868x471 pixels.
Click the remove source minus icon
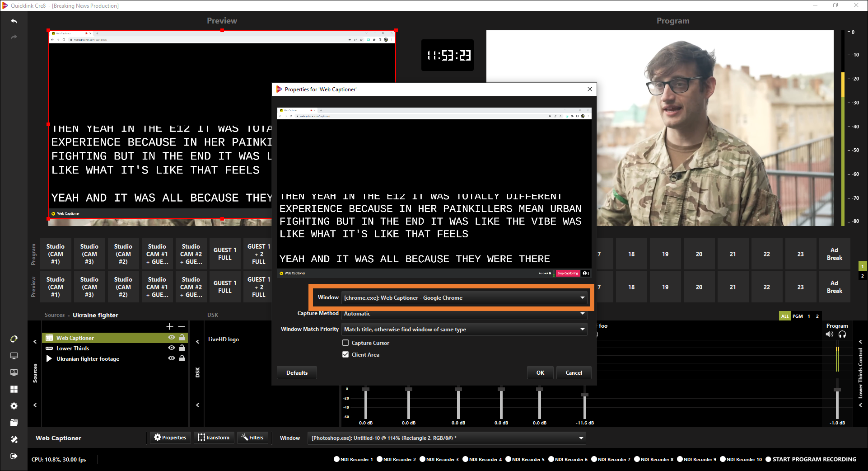[182, 326]
